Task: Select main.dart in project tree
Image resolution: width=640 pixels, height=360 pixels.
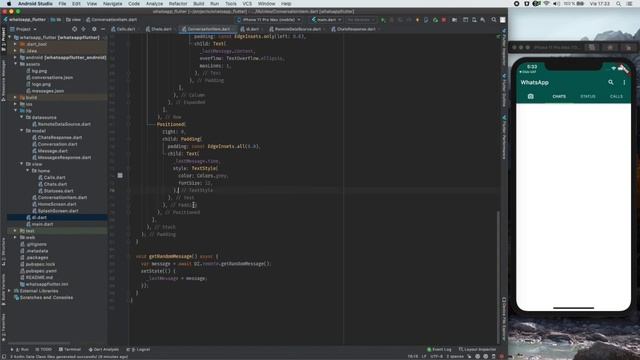Action: (x=42, y=224)
